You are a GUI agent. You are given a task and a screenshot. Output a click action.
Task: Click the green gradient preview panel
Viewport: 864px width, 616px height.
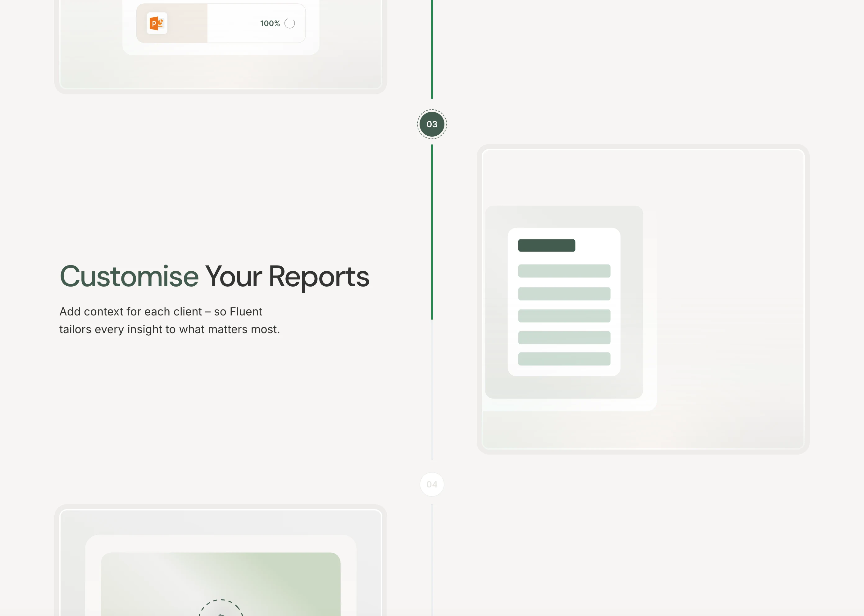pyautogui.click(x=221, y=584)
